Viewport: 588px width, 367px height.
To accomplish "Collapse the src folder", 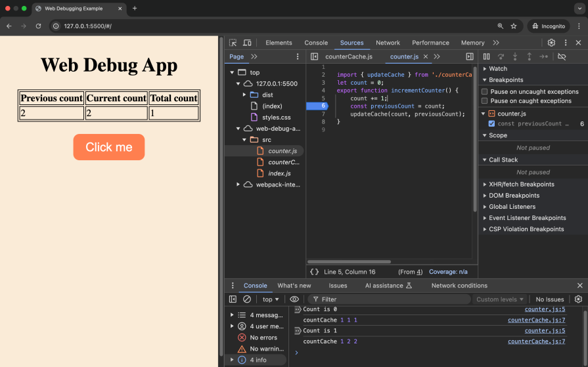I will point(244,140).
